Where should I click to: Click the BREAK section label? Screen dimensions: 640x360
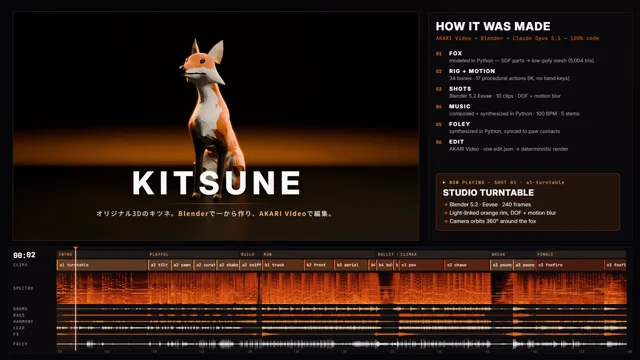pyautogui.click(x=498, y=254)
